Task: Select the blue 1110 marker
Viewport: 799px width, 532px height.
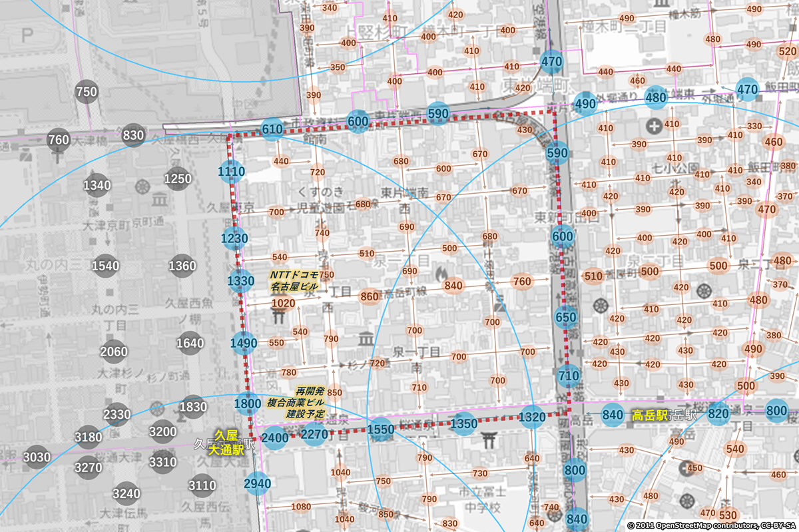Action: (232, 172)
